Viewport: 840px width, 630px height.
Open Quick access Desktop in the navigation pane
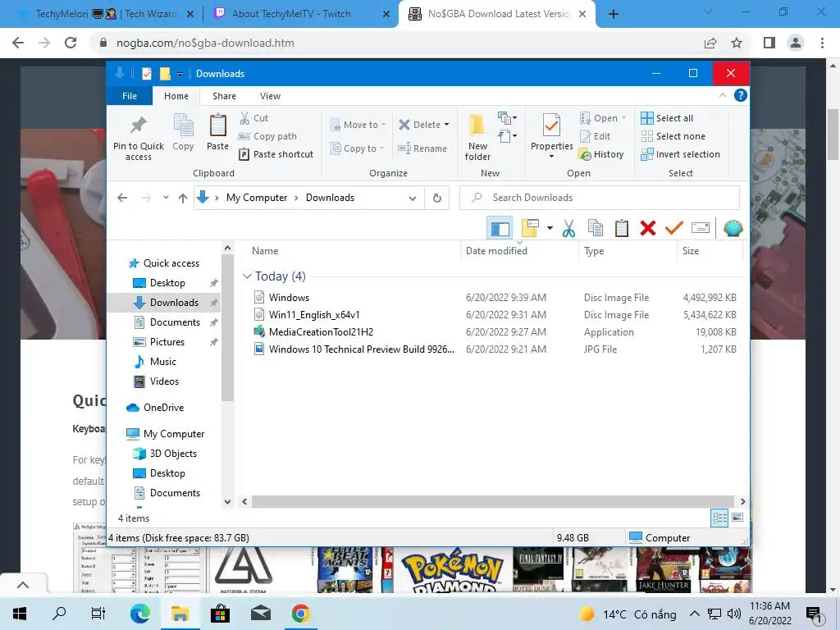point(167,283)
